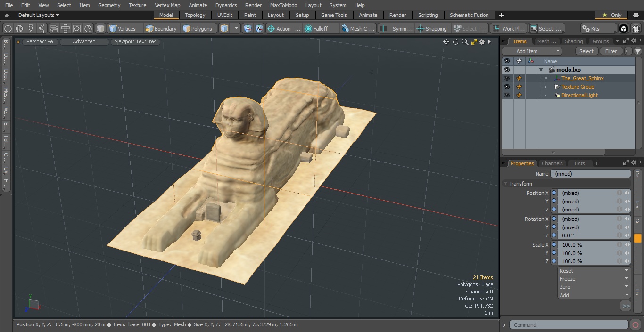
Task: Switch to Boundary selection mode
Action: pyautogui.click(x=161, y=29)
